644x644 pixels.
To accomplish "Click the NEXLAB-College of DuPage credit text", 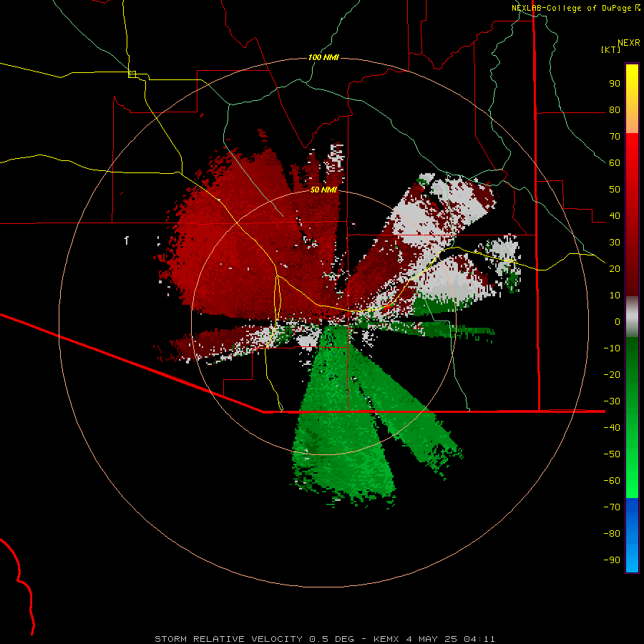I will tap(571, 8).
